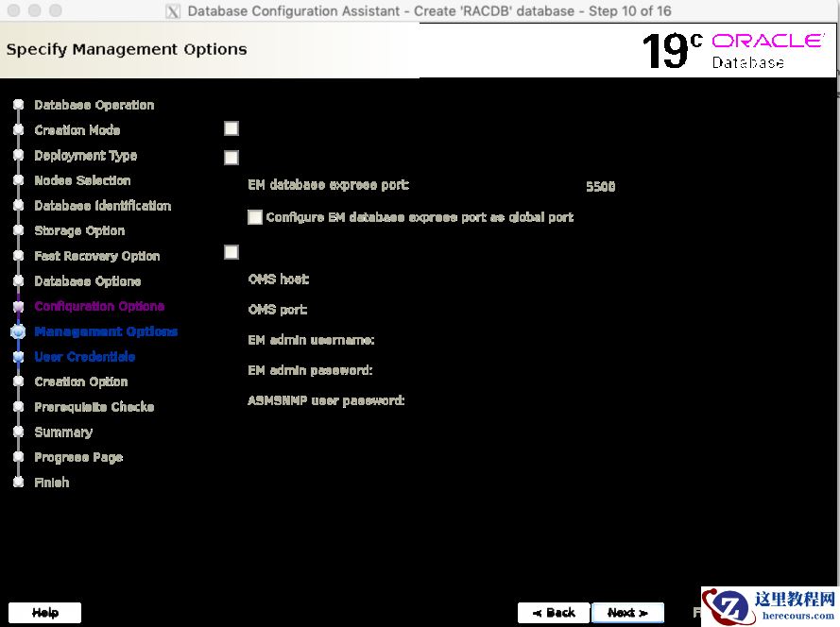Toggle first checkbox above EM express port
The width and height of the screenshot is (840, 627).
point(231,128)
